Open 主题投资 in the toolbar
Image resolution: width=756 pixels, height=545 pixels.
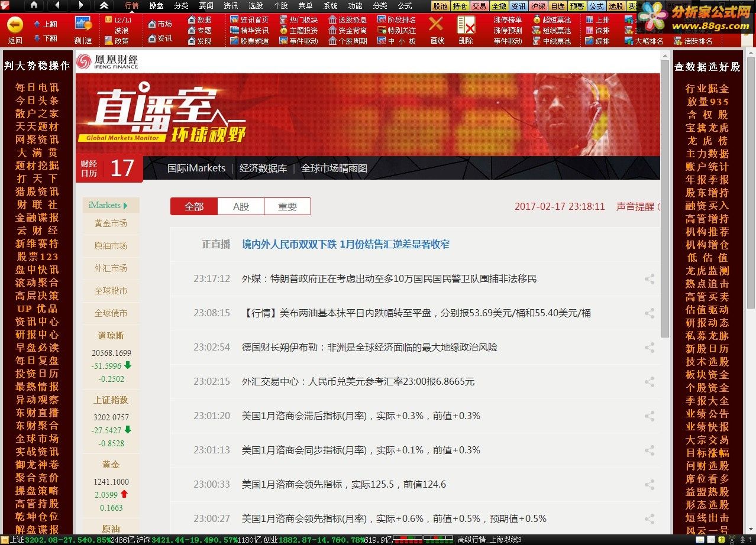pos(299,31)
